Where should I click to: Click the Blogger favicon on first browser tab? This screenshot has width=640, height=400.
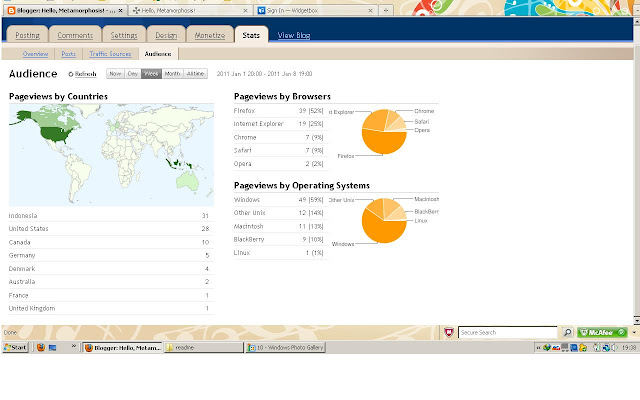[x=11, y=11]
